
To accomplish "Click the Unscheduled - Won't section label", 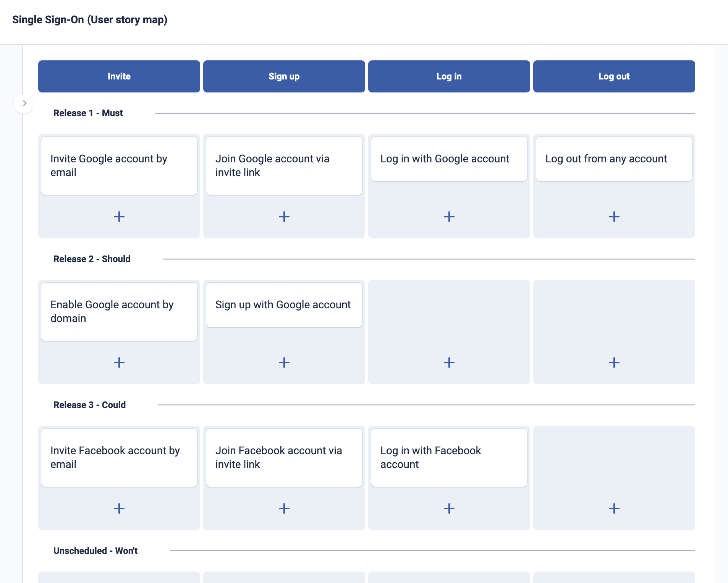I will tap(95, 551).
